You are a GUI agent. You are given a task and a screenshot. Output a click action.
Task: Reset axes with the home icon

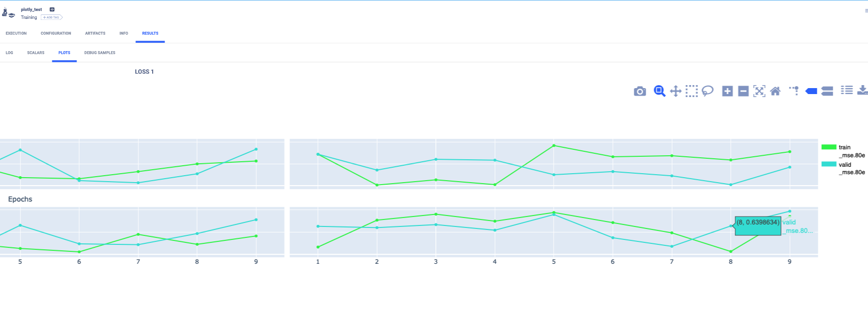tap(776, 91)
